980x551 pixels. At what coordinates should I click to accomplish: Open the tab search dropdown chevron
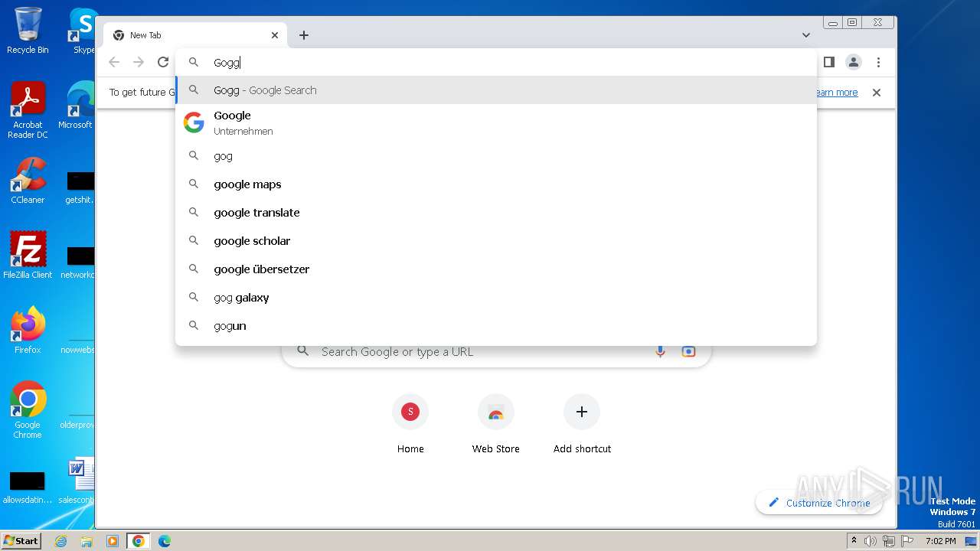[806, 35]
